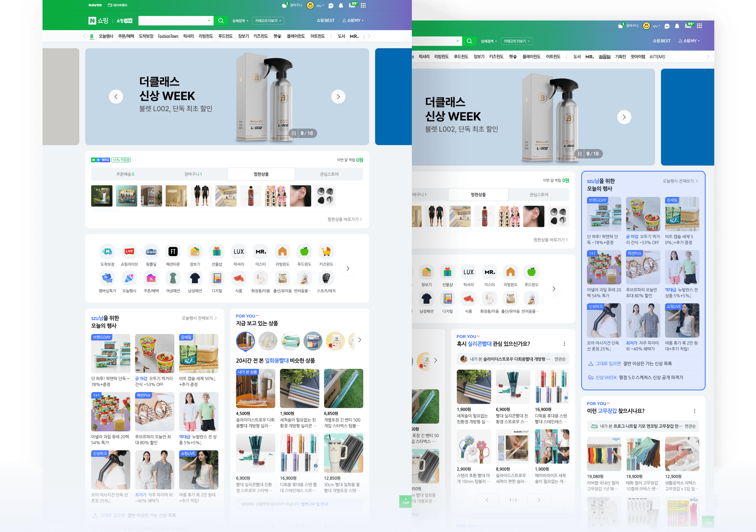The width and height of the screenshot is (756, 532).
Task: Open the chat bubble icon in the front window
Action: [x=331, y=6]
